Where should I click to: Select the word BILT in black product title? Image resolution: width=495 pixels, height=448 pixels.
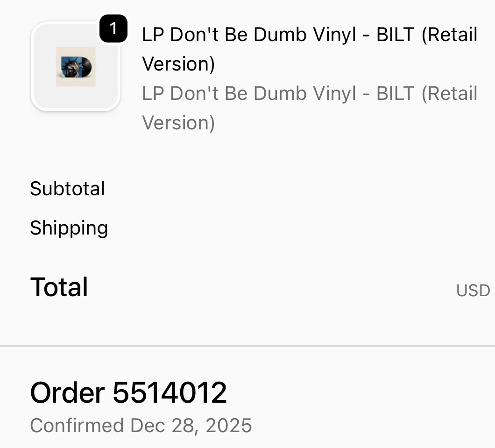[395, 35]
